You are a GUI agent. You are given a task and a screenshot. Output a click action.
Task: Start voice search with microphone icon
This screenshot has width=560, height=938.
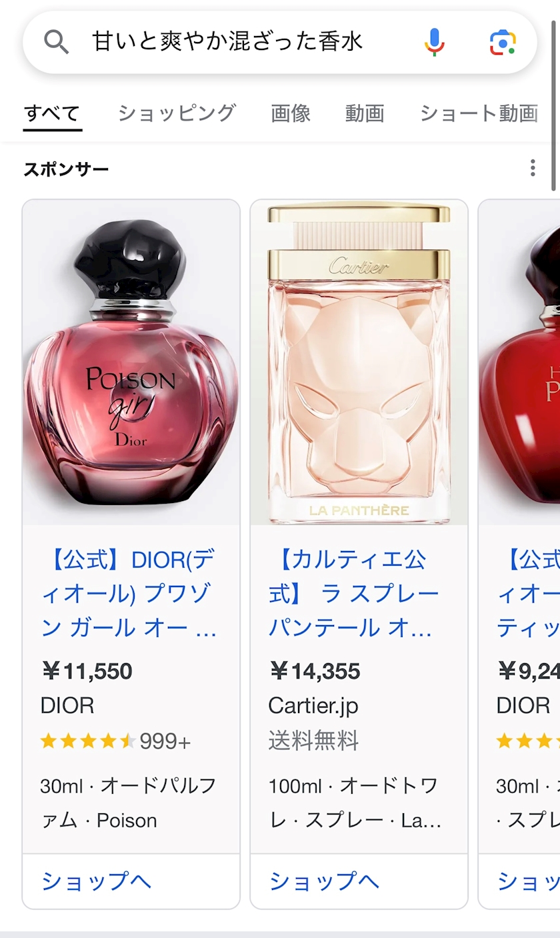(x=434, y=42)
